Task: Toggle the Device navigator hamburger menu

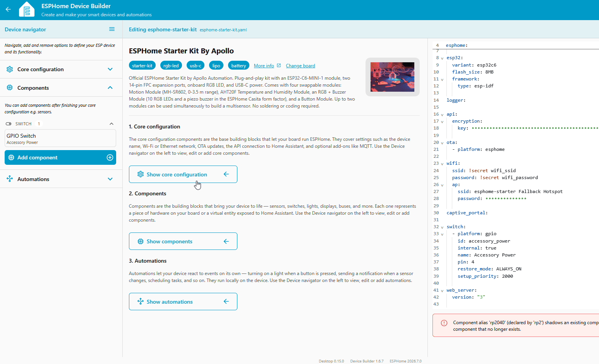Action: pyautogui.click(x=112, y=29)
